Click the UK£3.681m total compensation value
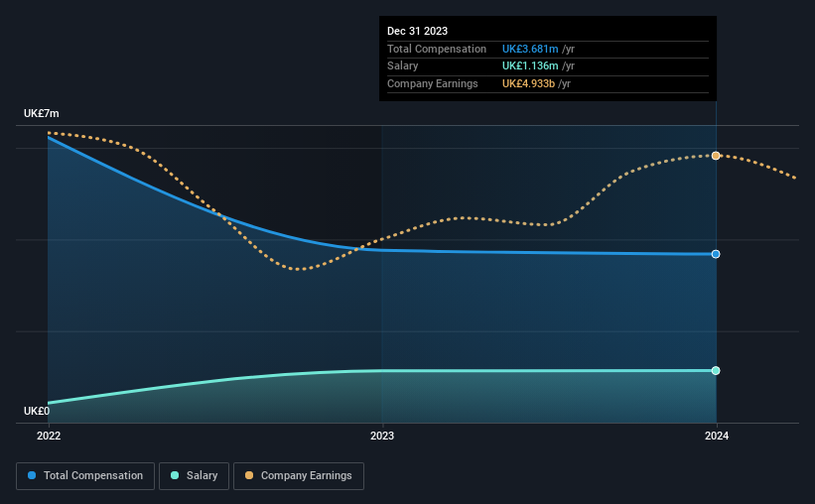815x504 pixels. tap(530, 49)
